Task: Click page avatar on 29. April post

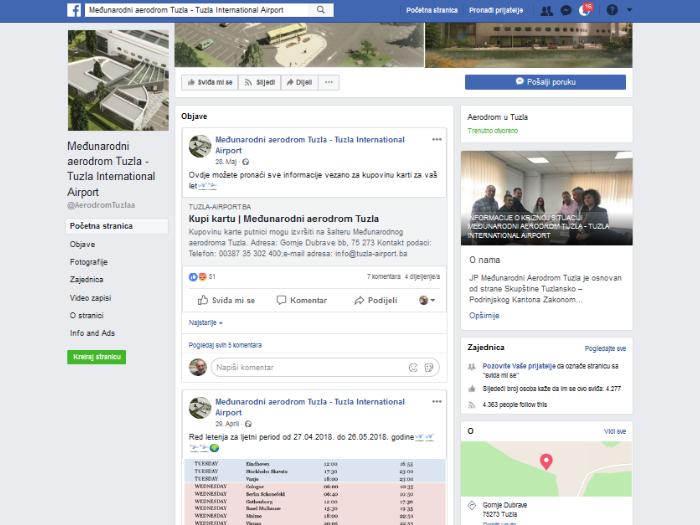Action: pos(200,408)
